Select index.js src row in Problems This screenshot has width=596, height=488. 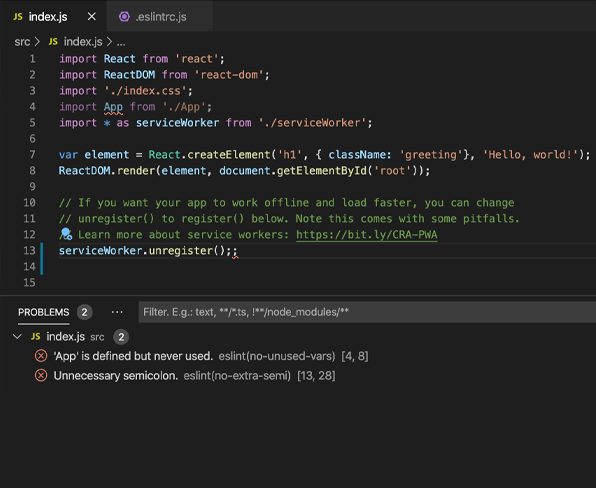click(298, 337)
